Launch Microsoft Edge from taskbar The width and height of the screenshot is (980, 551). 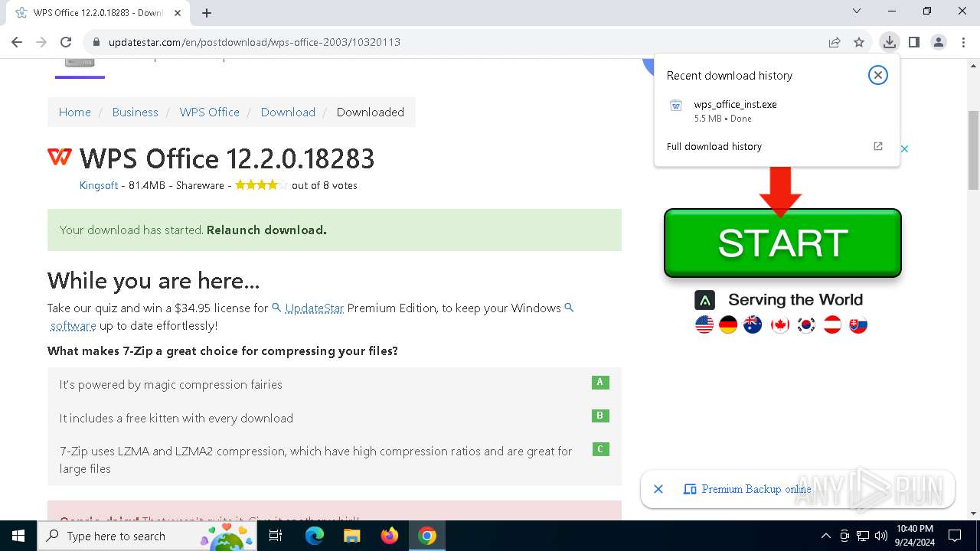[x=315, y=536]
